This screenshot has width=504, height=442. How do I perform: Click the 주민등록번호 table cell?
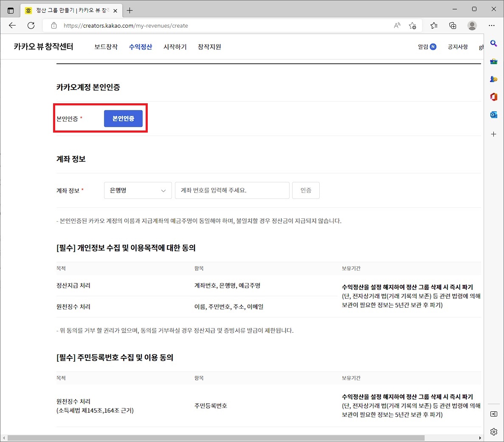point(211,406)
